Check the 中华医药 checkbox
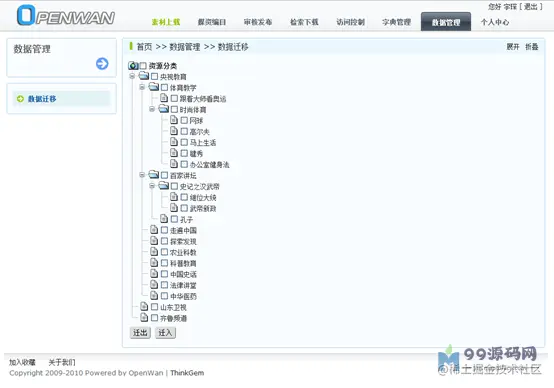 point(164,295)
